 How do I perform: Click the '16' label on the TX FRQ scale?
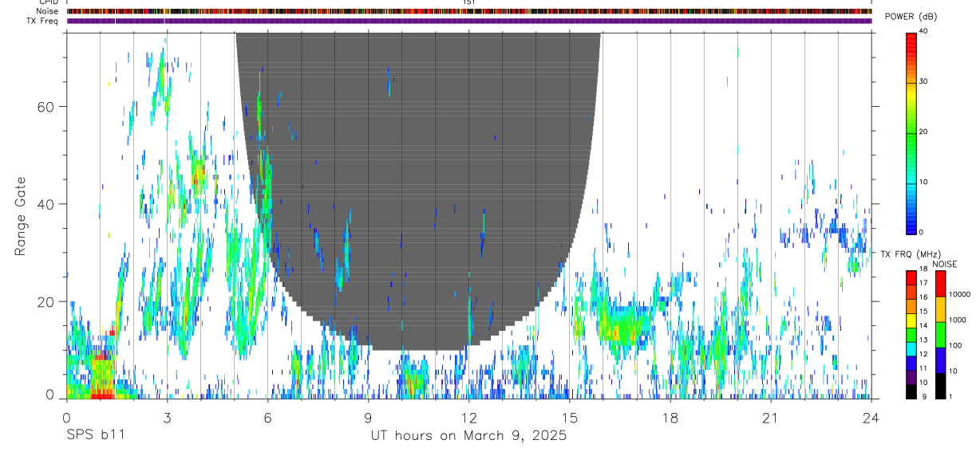(923, 297)
